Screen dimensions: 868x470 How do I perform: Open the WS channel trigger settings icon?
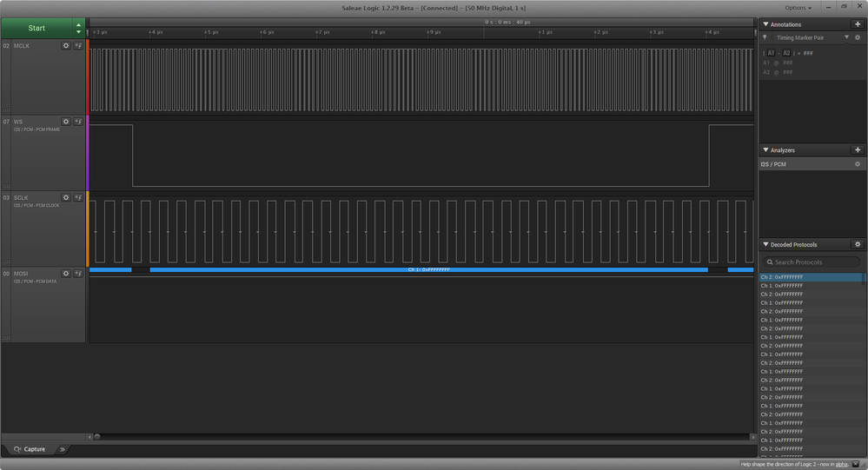[78, 122]
